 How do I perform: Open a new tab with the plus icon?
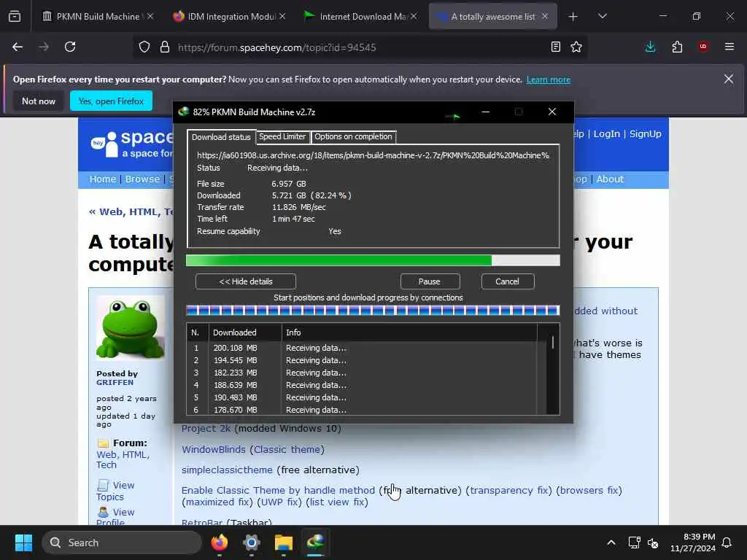tap(573, 17)
